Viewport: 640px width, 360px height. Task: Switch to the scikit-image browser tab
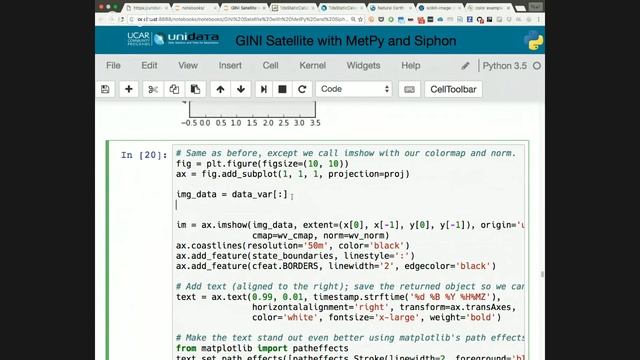point(439,8)
